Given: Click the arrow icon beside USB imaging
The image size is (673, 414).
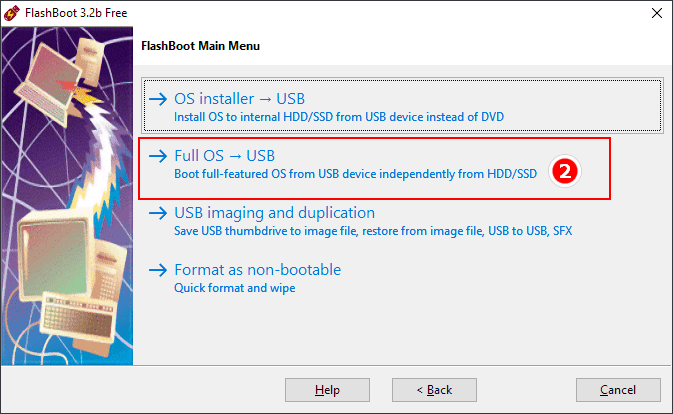Looking at the screenshot, I should point(158,213).
